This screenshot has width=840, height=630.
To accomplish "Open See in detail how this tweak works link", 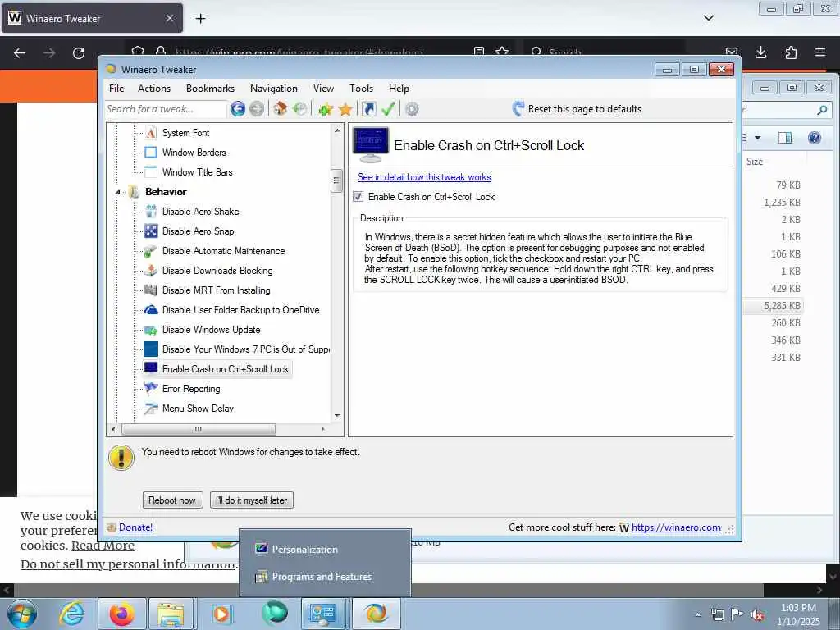I will click(424, 177).
